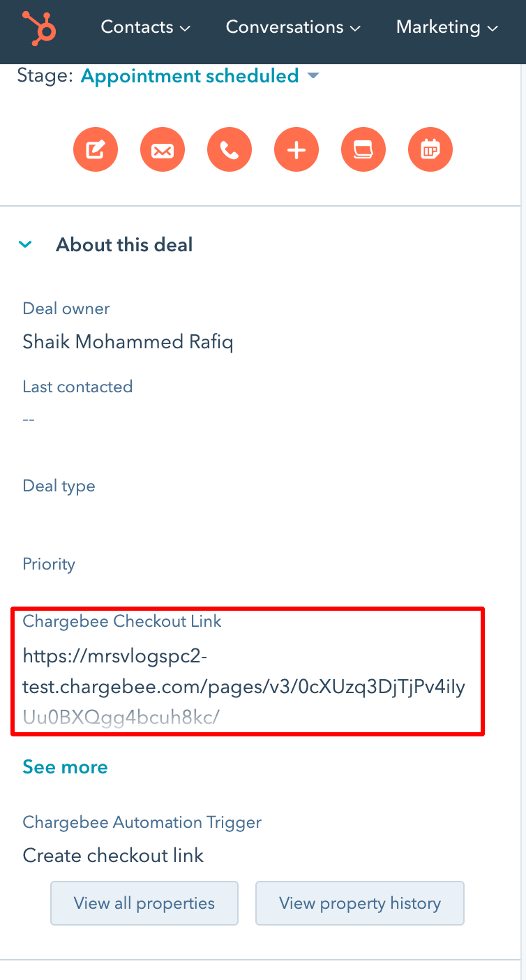Open the Marketing menu
The width and height of the screenshot is (526, 980).
[x=446, y=27]
